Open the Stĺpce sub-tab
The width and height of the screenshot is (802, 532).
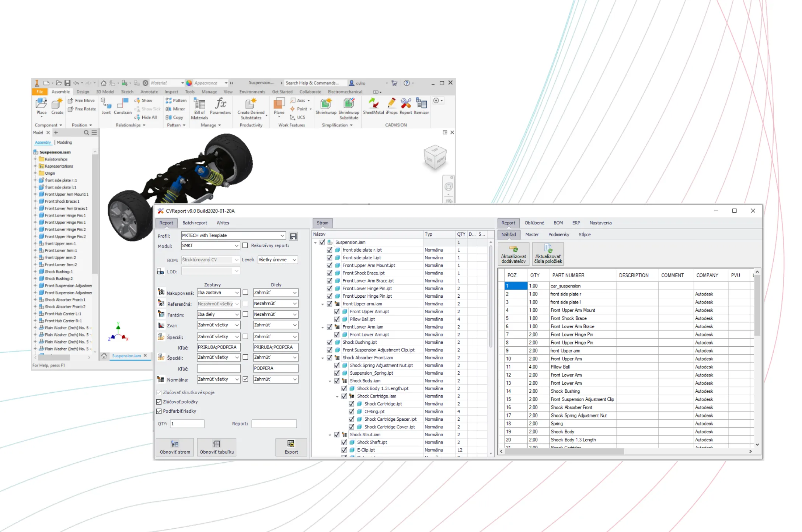[585, 235]
